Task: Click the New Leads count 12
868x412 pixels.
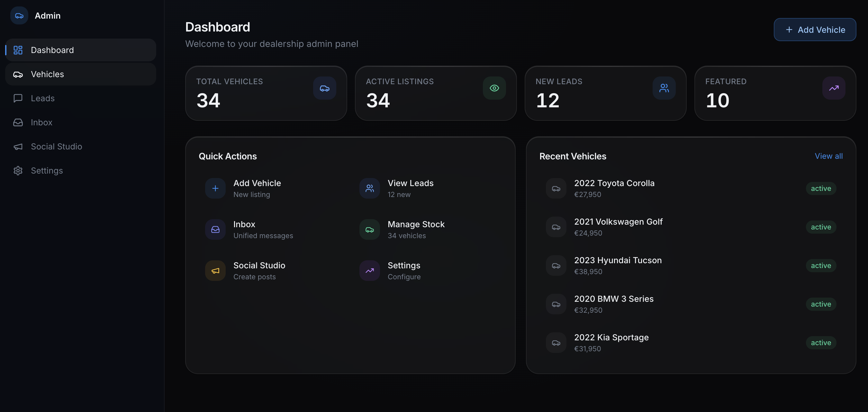Action: (547, 101)
